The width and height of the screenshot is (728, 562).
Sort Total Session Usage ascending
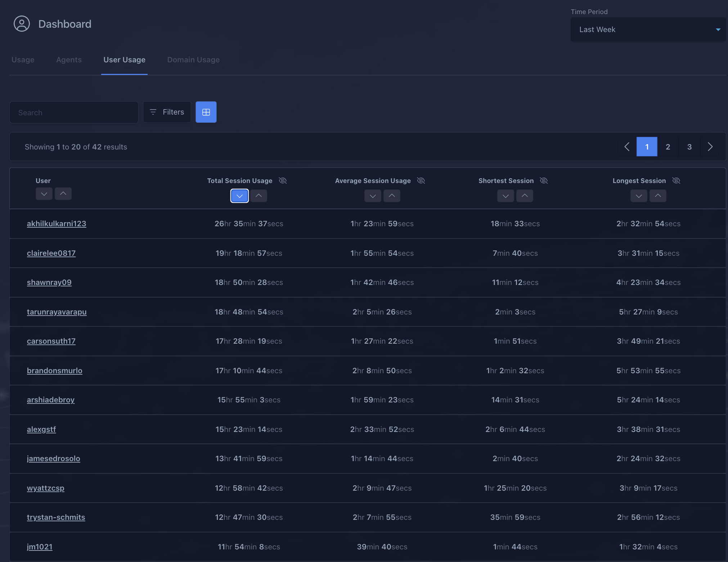(259, 196)
